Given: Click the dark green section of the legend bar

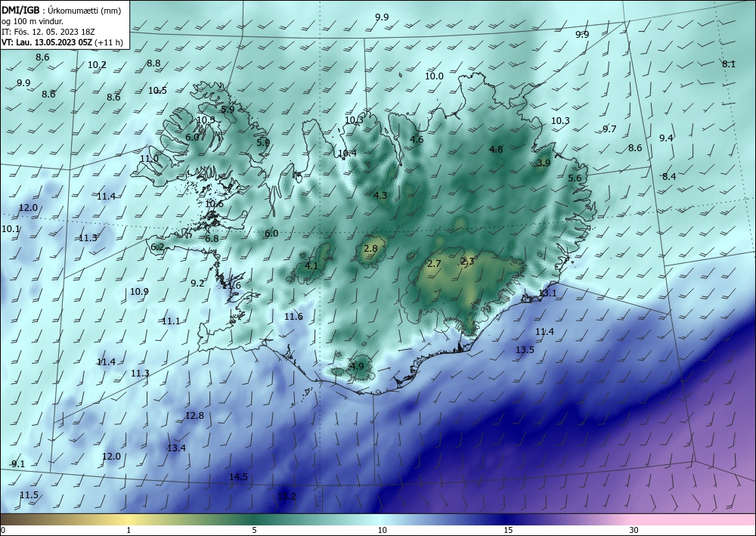Looking at the screenshot, I should click(x=254, y=519).
